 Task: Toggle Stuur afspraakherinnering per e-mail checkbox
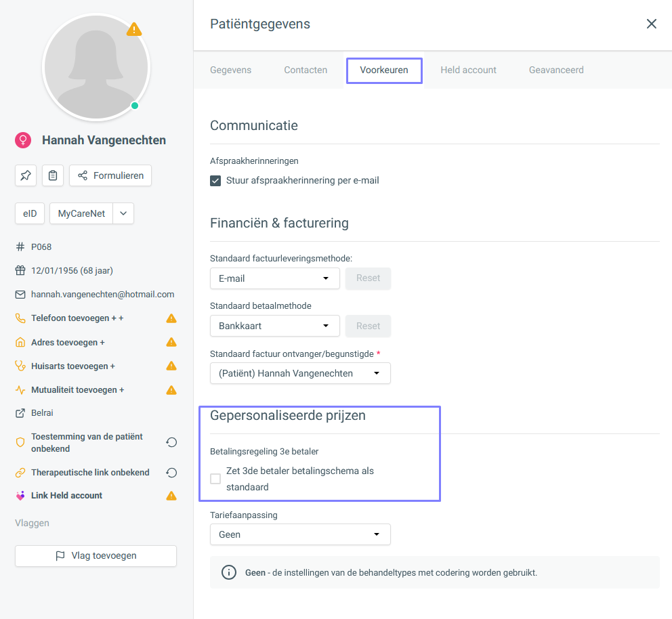tap(215, 181)
